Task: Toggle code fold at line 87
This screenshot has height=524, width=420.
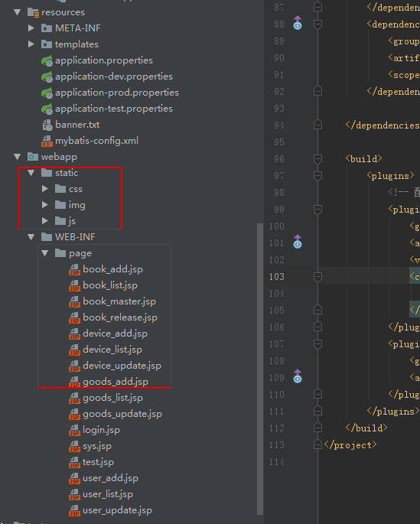Action: 317,7
